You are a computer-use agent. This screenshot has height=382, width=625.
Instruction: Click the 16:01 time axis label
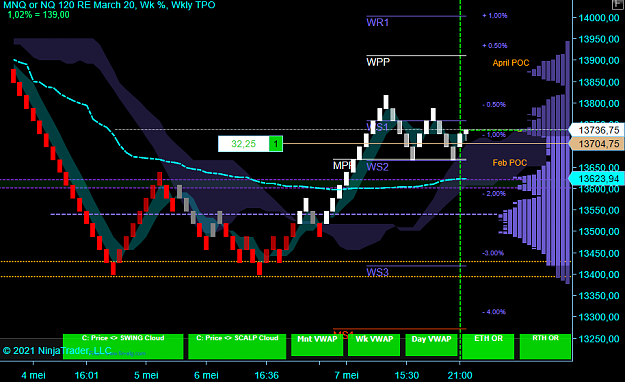[86, 375]
